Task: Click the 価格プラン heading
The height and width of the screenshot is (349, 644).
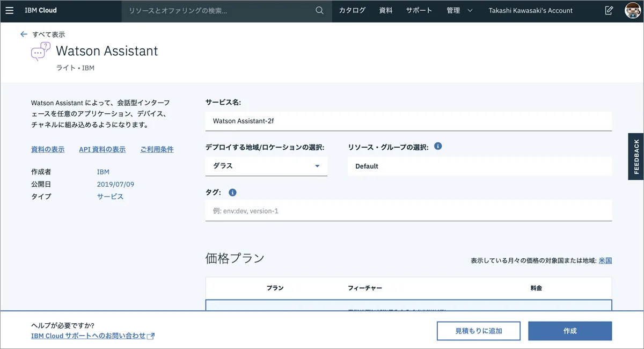Action: tap(235, 258)
